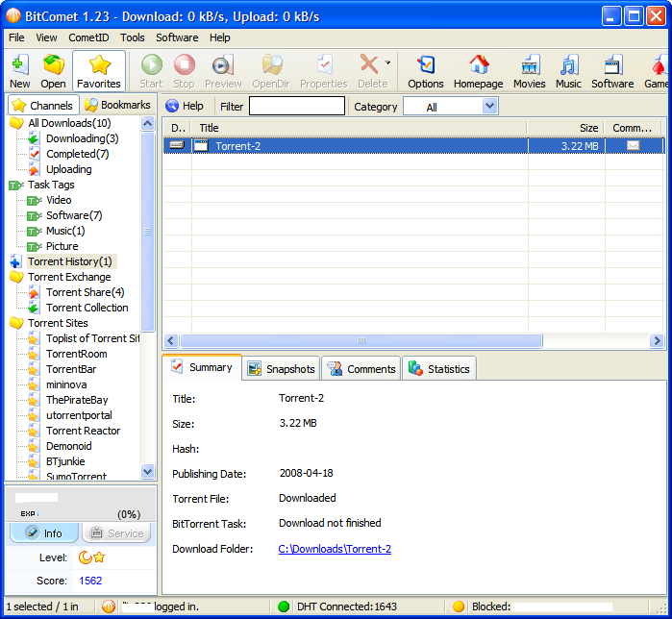Click the list scroll-left arrow

pos(170,341)
